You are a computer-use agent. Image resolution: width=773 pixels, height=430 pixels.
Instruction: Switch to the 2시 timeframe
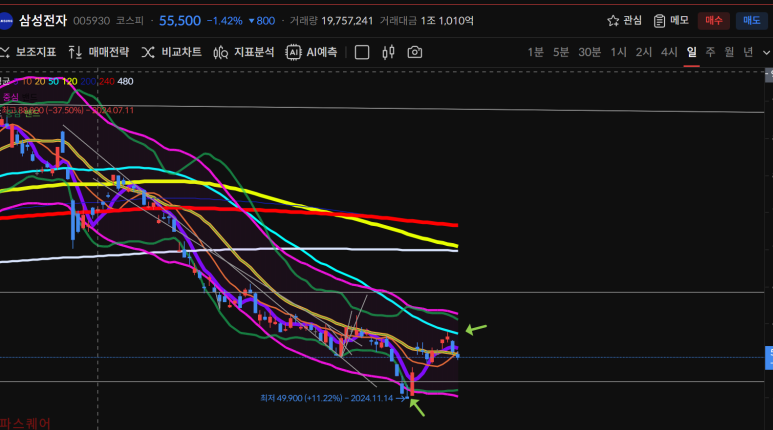(x=644, y=52)
